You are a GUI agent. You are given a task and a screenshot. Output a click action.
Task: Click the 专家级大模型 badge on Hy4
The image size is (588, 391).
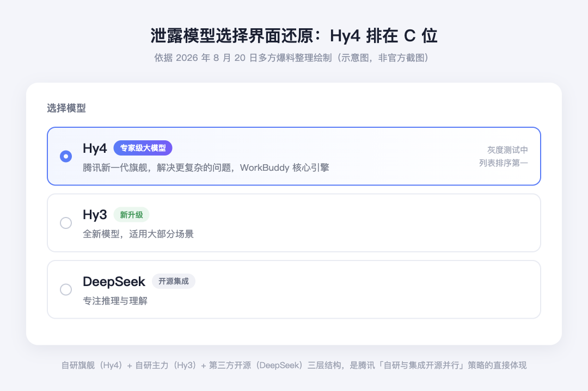[143, 148]
